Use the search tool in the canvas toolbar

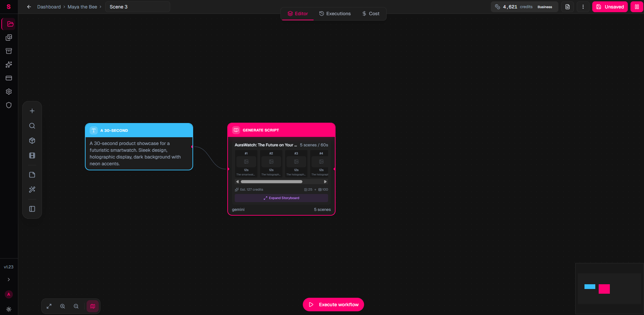click(x=32, y=125)
